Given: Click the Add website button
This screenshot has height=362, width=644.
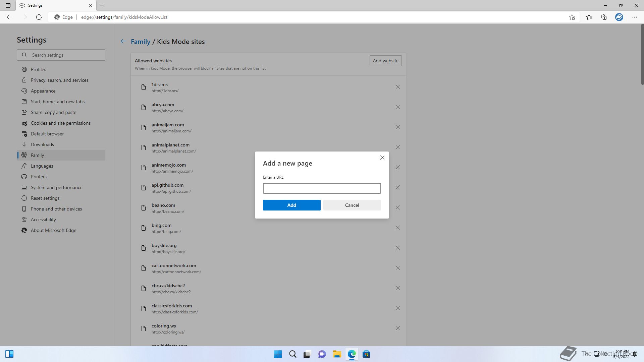Looking at the screenshot, I should 385,61.
